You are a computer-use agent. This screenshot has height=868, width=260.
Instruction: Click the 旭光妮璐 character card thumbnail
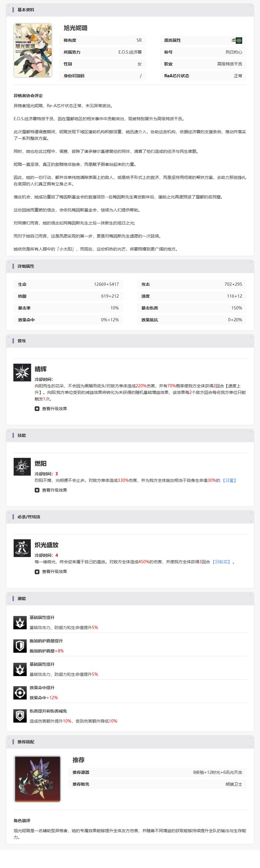pos(33,50)
